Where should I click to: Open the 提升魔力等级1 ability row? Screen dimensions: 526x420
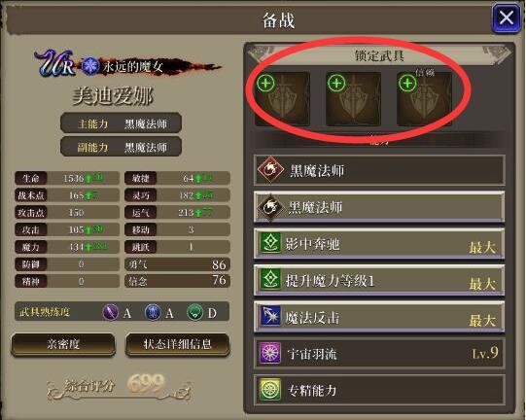[379, 280]
